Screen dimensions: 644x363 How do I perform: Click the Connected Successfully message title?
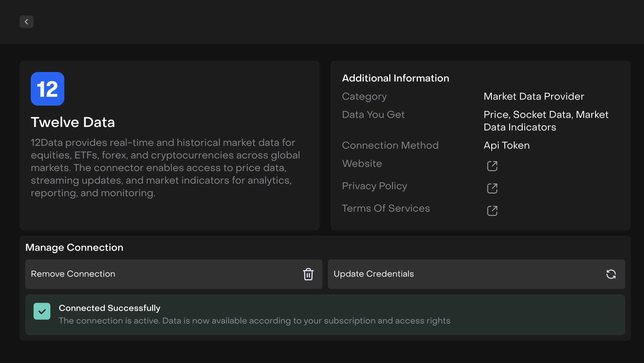click(109, 308)
